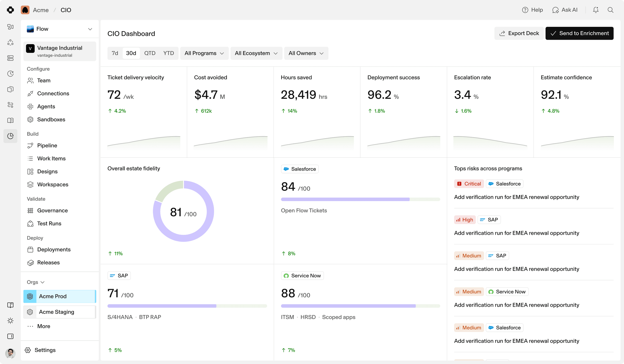Click the Send to Enrichment button
The image size is (624, 364).
(x=579, y=33)
